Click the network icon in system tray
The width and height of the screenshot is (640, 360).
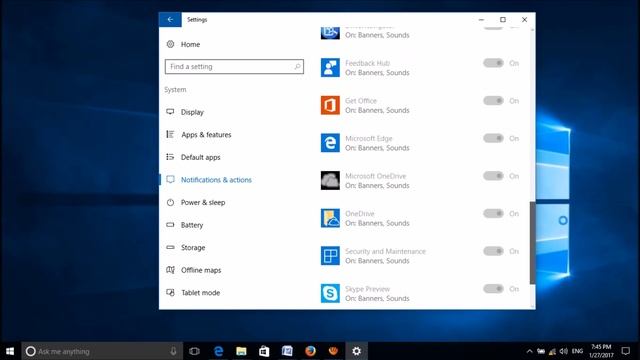tap(552, 351)
